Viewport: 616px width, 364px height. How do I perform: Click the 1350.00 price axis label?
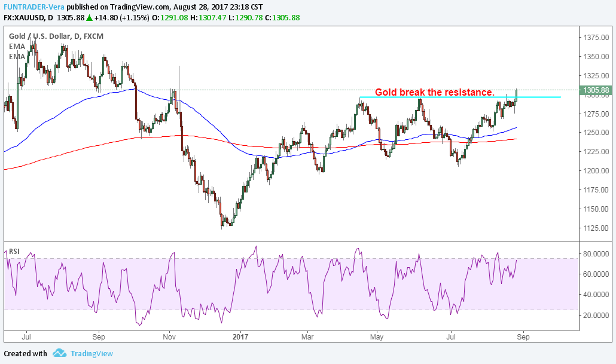[596, 57]
